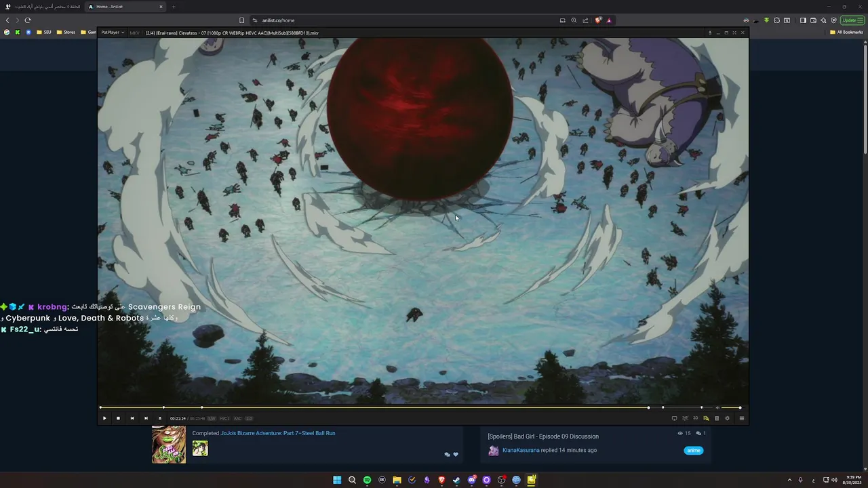Click the AAC audio codec badge
868x488 pixels.
(x=237, y=418)
